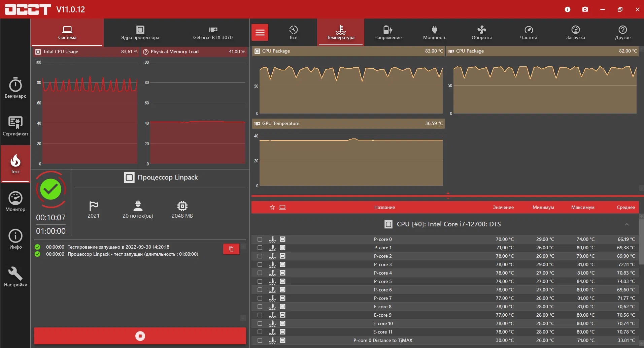Click the GPU Temperature graph header icon

257,124
